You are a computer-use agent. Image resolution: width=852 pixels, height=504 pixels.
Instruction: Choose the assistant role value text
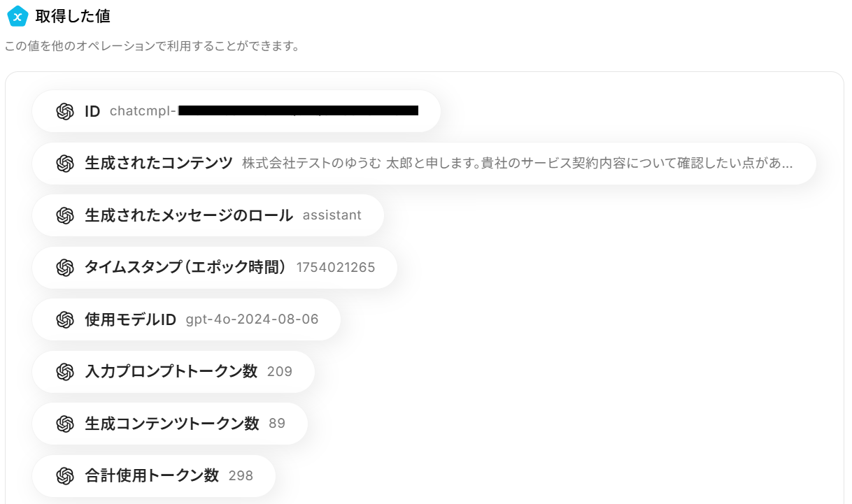coord(332,215)
